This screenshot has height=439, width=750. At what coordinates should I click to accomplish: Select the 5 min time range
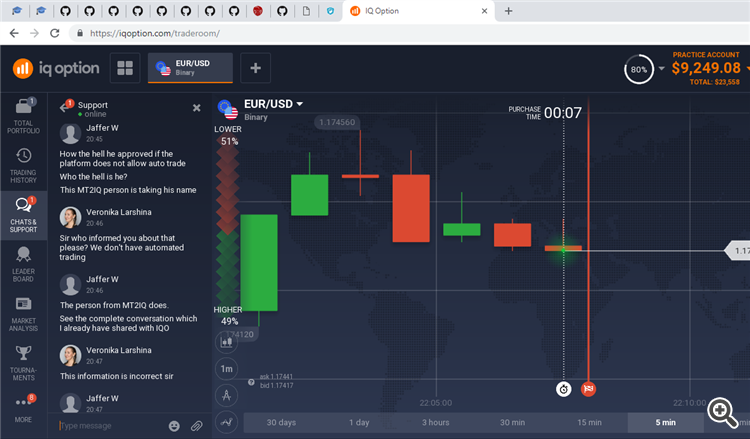[x=665, y=422]
